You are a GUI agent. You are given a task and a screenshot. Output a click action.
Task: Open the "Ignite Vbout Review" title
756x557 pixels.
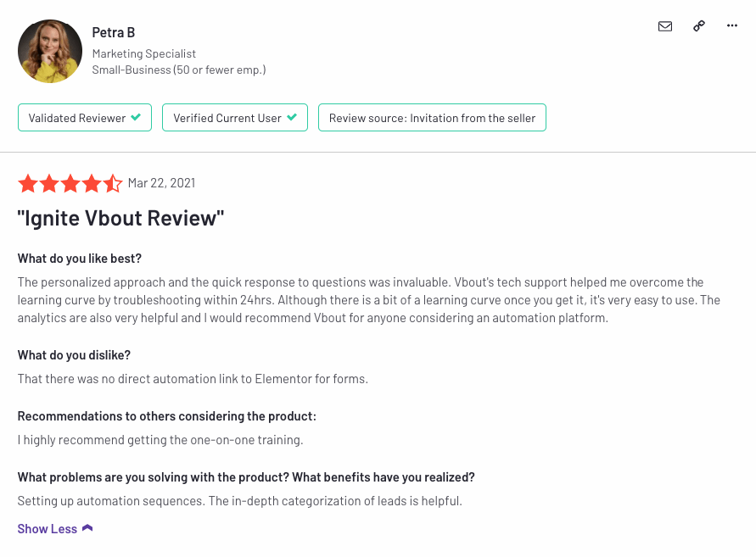pyautogui.click(x=120, y=218)
